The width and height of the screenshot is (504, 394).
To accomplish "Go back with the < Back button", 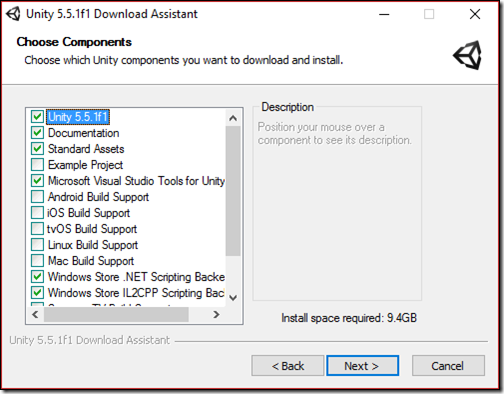I will [x=288, y=366].
